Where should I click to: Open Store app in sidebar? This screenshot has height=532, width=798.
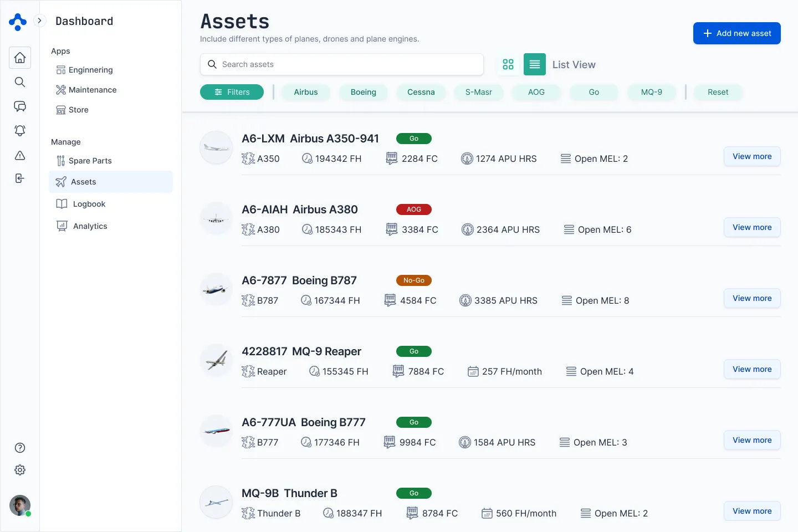(72, 110)
